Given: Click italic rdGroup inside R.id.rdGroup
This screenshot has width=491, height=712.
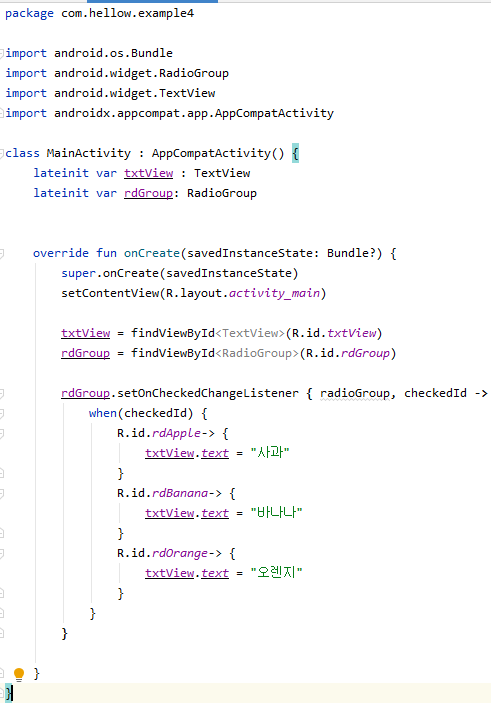Looking at the screenshot, I should pos(365,353).
